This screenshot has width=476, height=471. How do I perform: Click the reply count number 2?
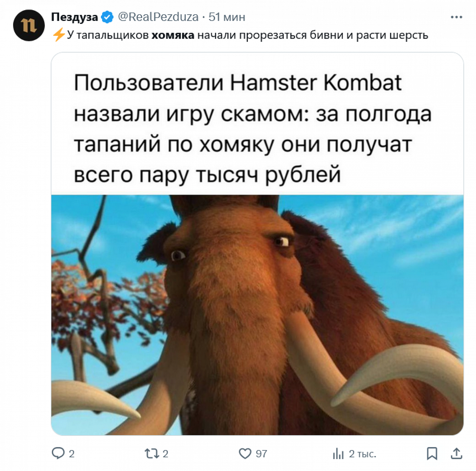(72, 454)
